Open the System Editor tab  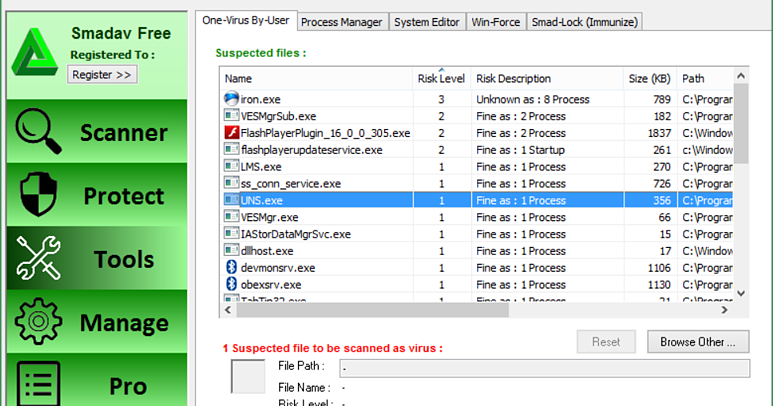point(426,22)
